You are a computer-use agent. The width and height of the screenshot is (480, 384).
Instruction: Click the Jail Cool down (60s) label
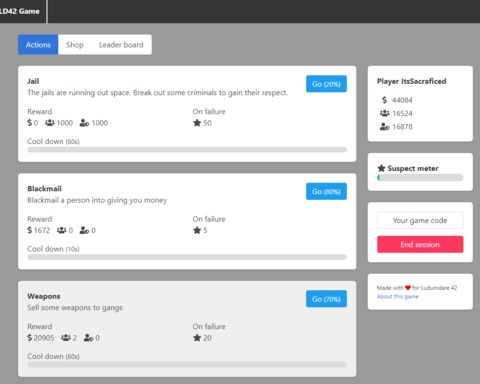pos(53,141)
